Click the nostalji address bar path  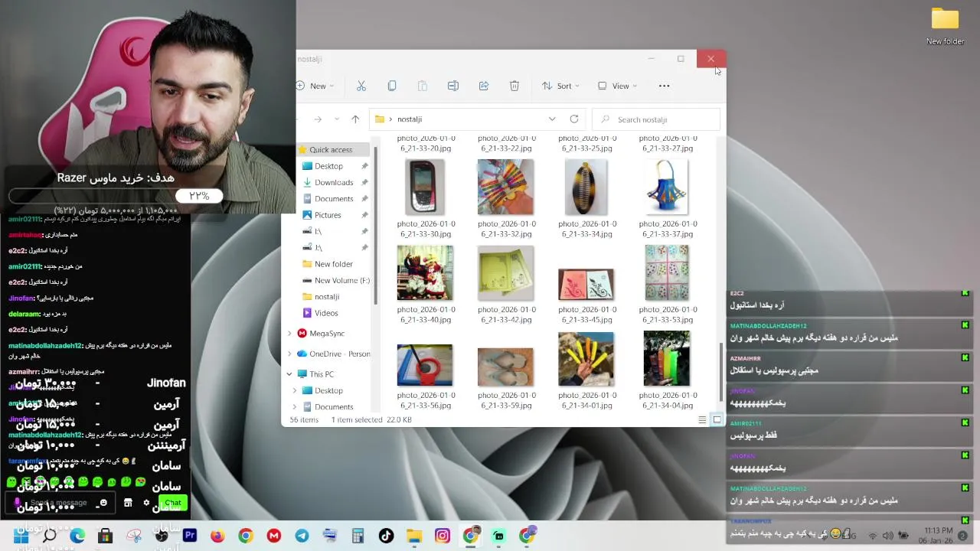[x=410, y=119]
